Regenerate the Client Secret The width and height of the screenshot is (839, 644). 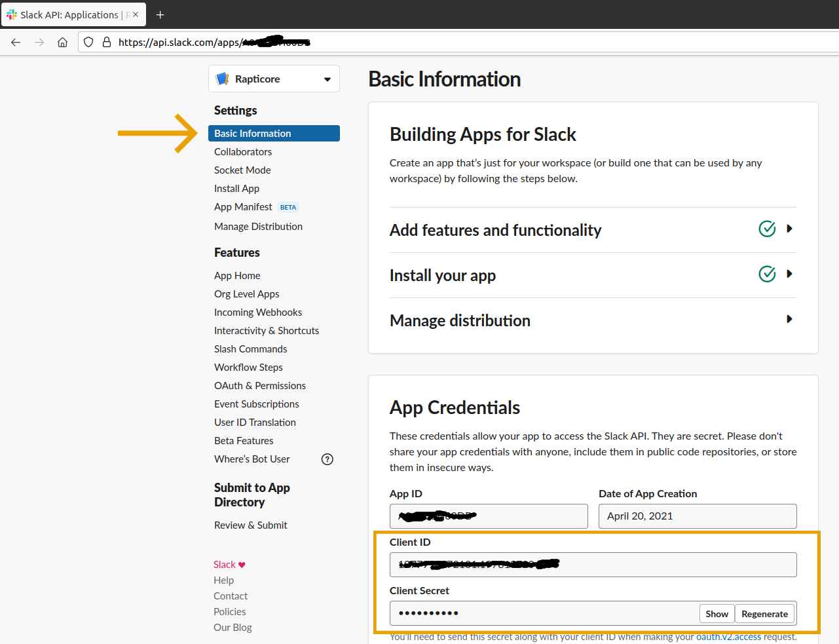click(x=764, y=614)
